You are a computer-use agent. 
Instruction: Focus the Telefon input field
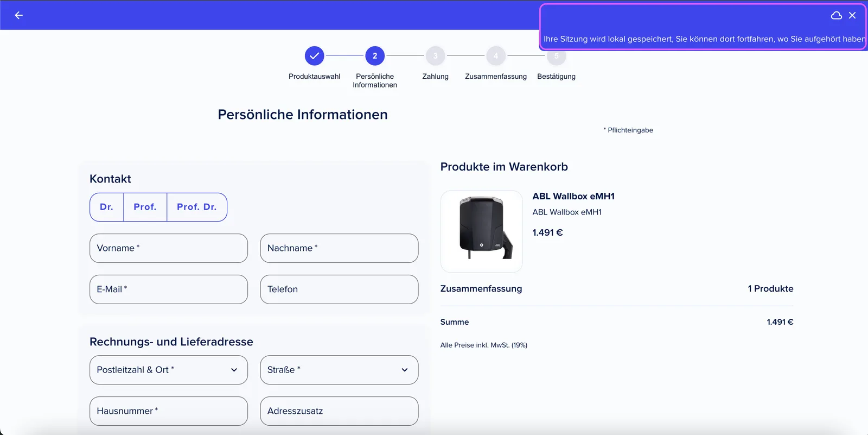click(x=339, y=289)
